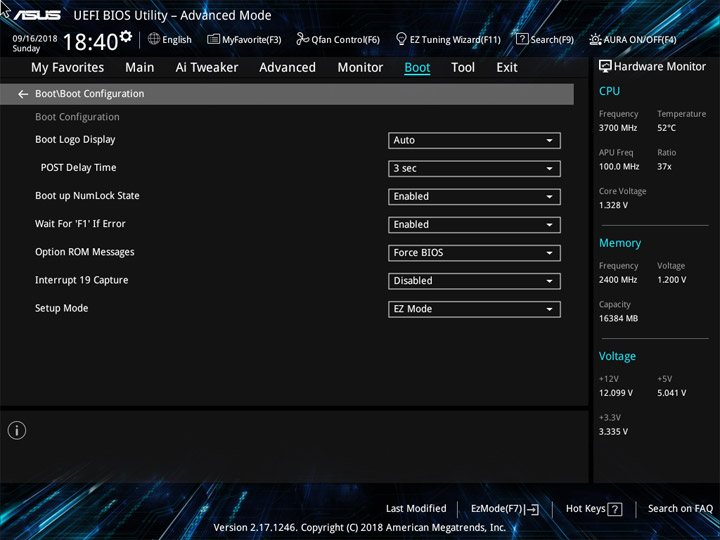
Task: Switch to the Main tab
Action: click(140, 68)
